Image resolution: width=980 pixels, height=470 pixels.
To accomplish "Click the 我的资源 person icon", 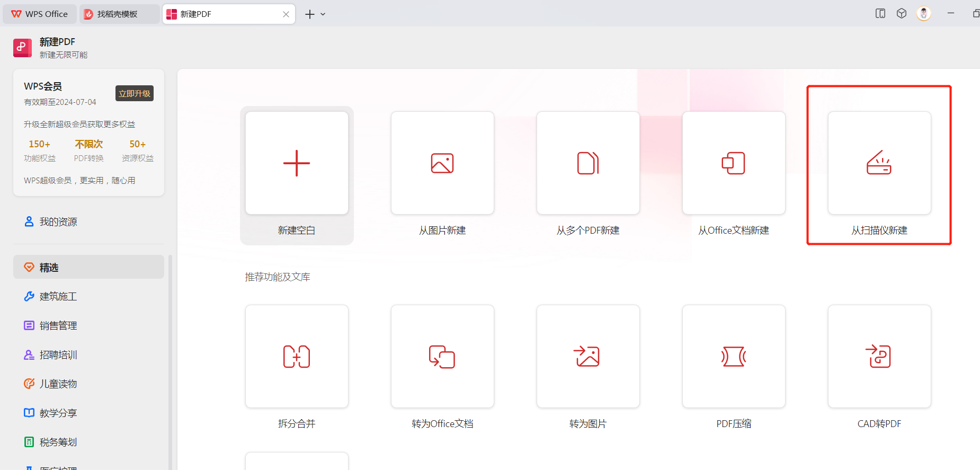I will pyautogui.click(x=29, y=221).
